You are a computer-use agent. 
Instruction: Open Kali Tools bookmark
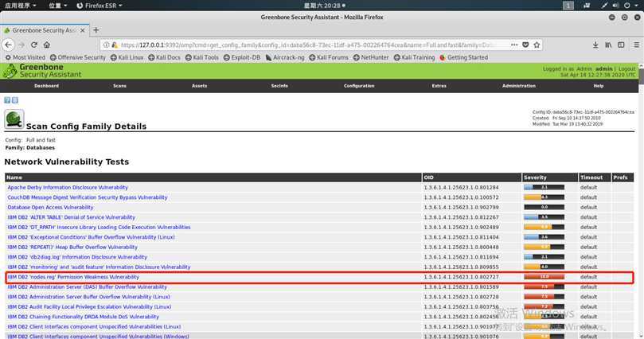[x=202, y=57]
